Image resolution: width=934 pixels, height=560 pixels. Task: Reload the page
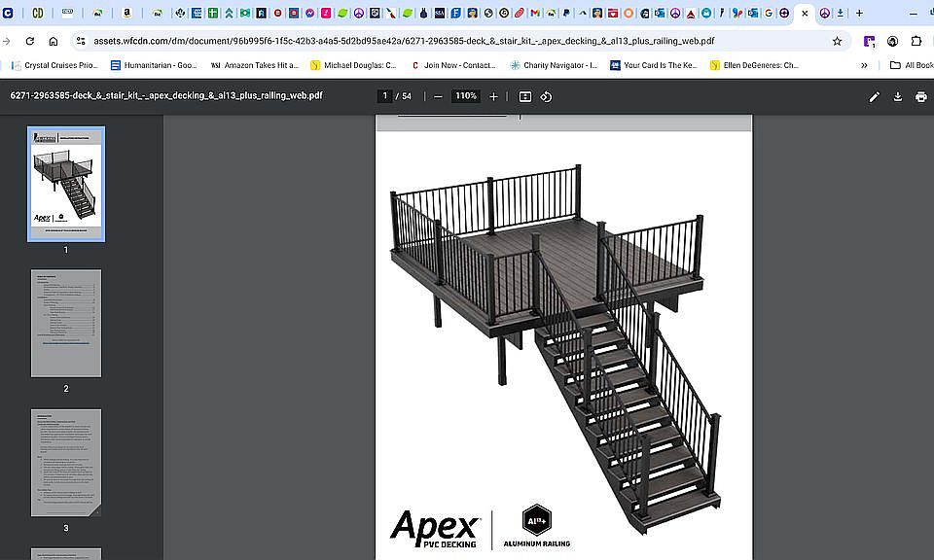pyautogui.click(x=30, y=41)
